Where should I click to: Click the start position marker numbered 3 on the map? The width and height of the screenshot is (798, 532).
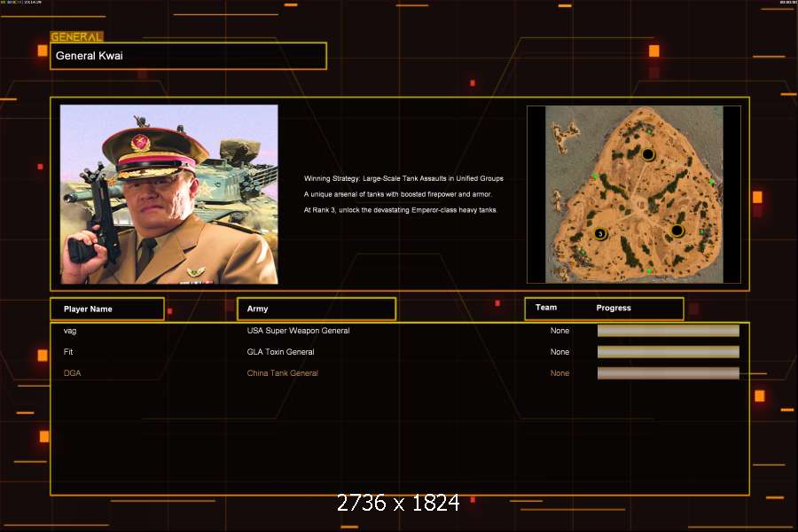pyautogui.click(x=600, y=234)
